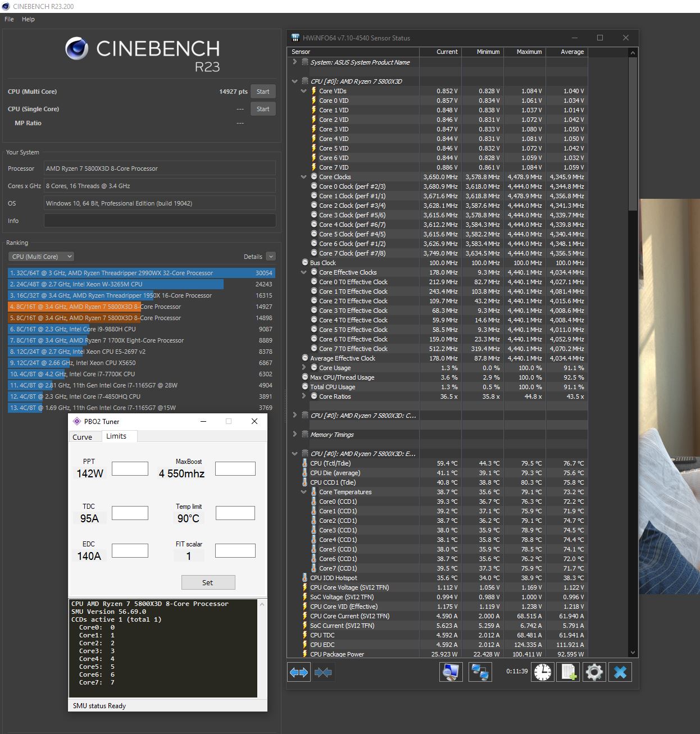Viewport: 700px width, 734px height.
Task: Click the EDC input field
Action: point(130,550)
